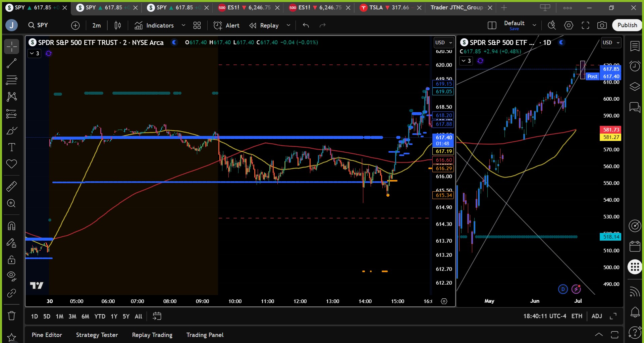Open the candle chart style menu
Image resolution: width=644 pixels, height=343 pixels.
click(x=118, y=25)
